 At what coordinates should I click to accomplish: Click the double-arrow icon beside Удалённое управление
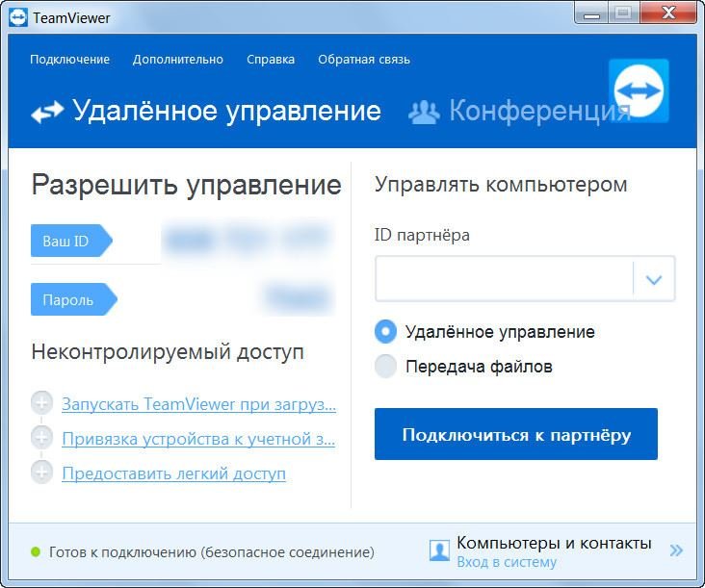pos(46,113)
